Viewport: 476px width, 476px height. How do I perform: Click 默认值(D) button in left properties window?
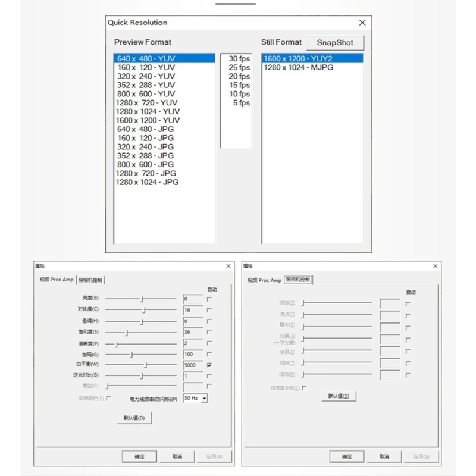pos(134,418)
